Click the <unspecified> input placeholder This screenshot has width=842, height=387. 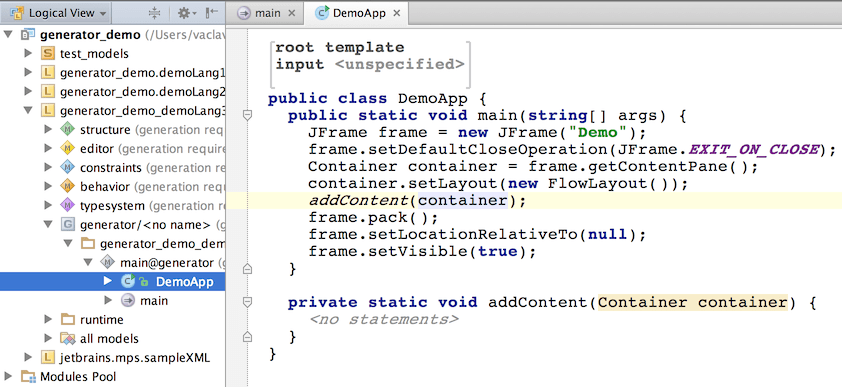pyautogui.click(x=400, y=64)
